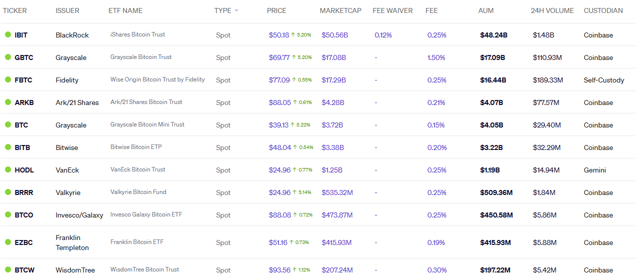
Task: Click the 1.50% fee for Grayscale
Action: click(436, 57)
